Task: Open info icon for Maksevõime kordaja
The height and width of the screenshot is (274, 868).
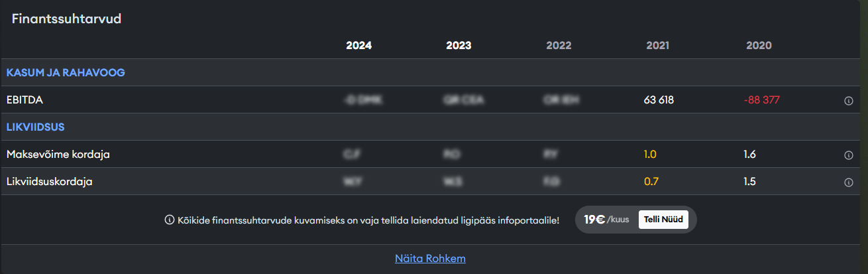Action: coord(848,155)
